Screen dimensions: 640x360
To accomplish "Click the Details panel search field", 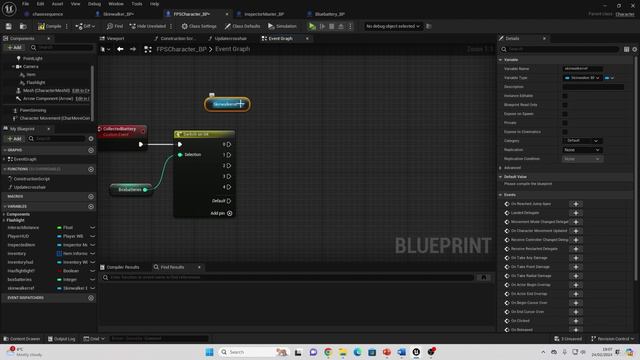I will pos(560,49).
